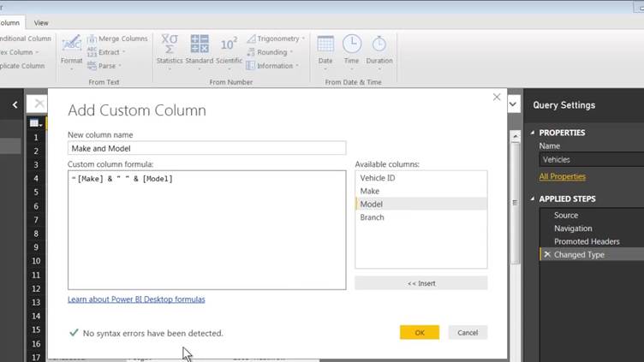
Task: Collapse the PROPERTIES section
Action: [x=533, y=133]
